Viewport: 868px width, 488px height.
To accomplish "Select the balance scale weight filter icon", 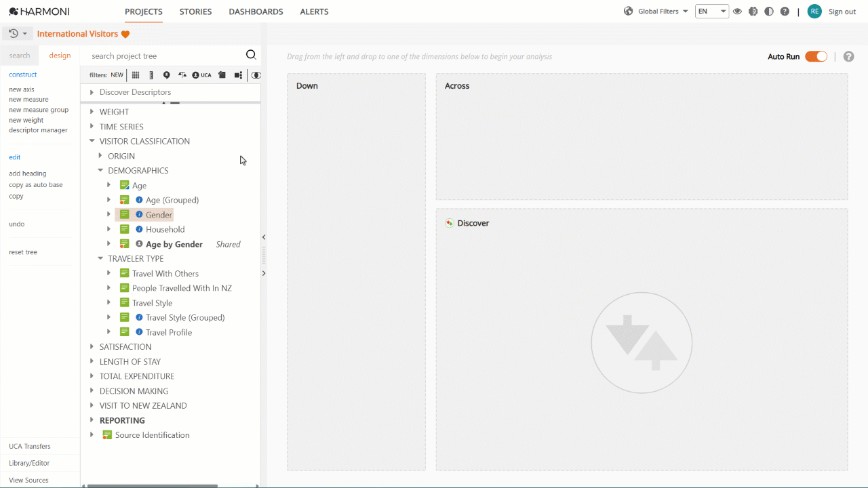I will [x=182, y=75].
